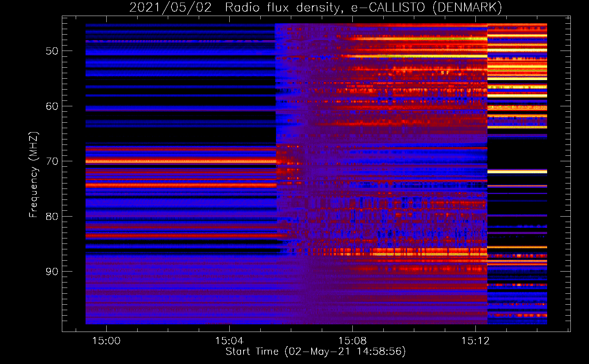Click the 15:12 time tick label
This screenshot has height=364, width=589.
click(x=475, y=341)
